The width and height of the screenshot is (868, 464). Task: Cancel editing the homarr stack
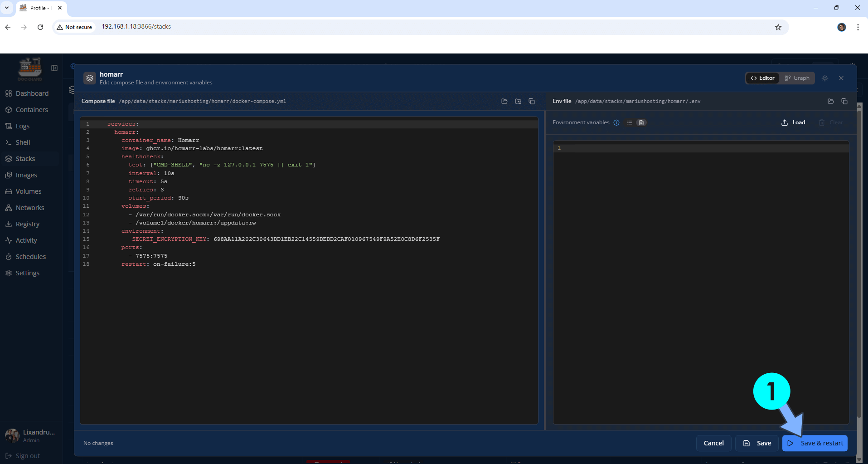(x=713, y=443)
